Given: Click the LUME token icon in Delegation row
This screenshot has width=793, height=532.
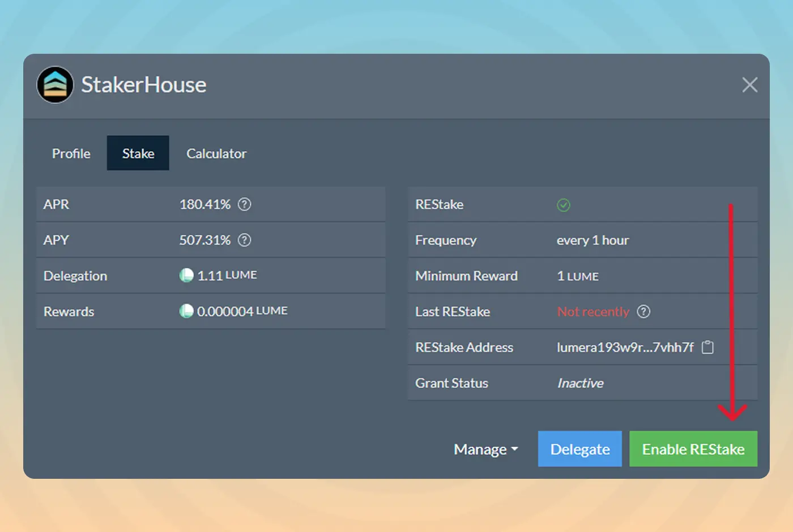Looking at the screenshot, I should pyautogui.click(x=186, y=276).
